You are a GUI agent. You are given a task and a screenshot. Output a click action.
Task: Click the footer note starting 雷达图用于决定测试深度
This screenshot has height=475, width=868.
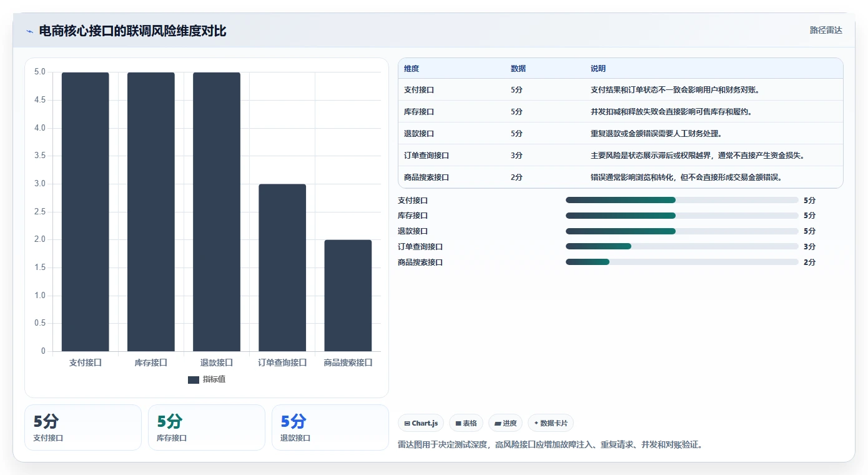click(550, 445)
